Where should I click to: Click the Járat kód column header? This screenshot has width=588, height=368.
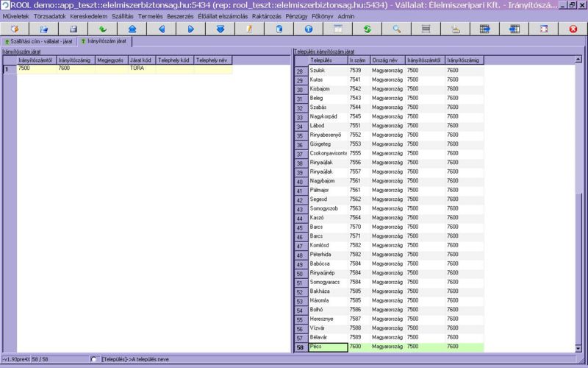pyautogui.click(x=141, y=60)
